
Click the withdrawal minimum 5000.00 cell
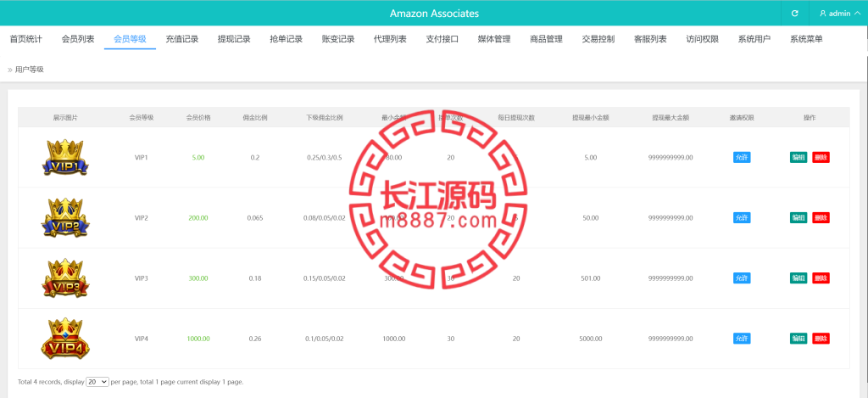click(590, 338)
